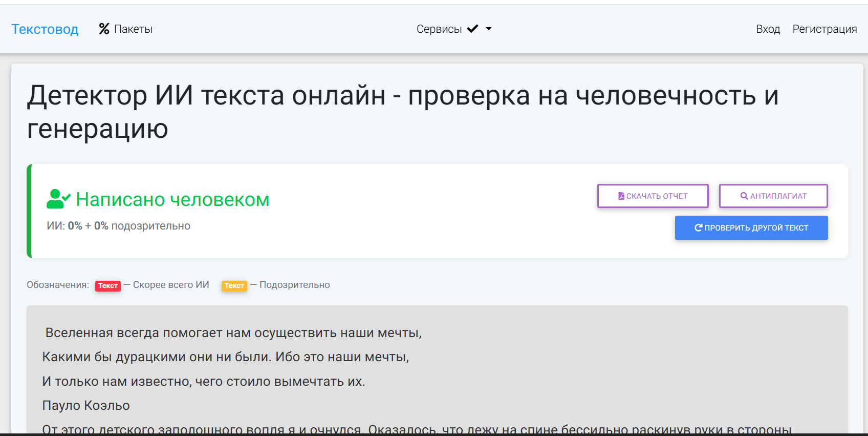Click the checkmark icon beside Сервисы
This screenshot has height=436, width=868.
tap(472, 29)
